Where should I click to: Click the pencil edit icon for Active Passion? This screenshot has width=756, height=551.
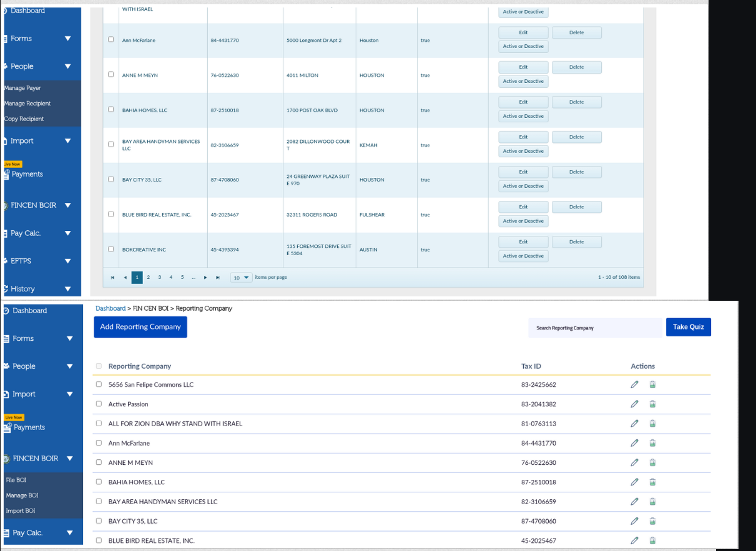point(634,404)
